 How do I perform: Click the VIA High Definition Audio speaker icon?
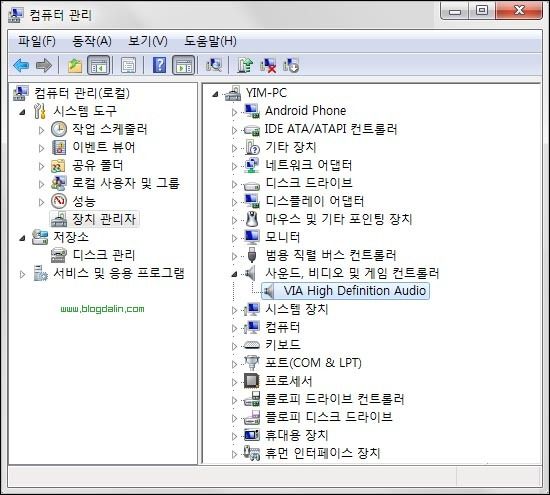pyautogui.click(x=269, y=291)
